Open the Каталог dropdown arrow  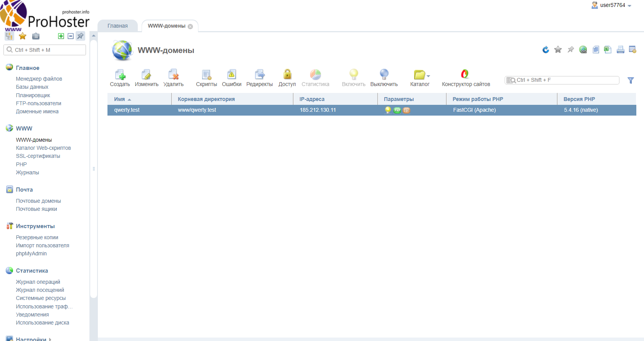click(x=428, y=76)
